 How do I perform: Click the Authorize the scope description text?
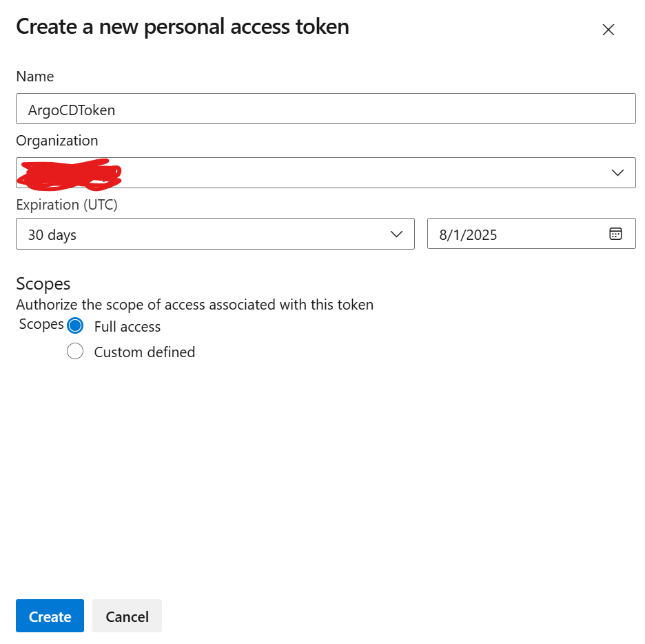click(194, 305)
